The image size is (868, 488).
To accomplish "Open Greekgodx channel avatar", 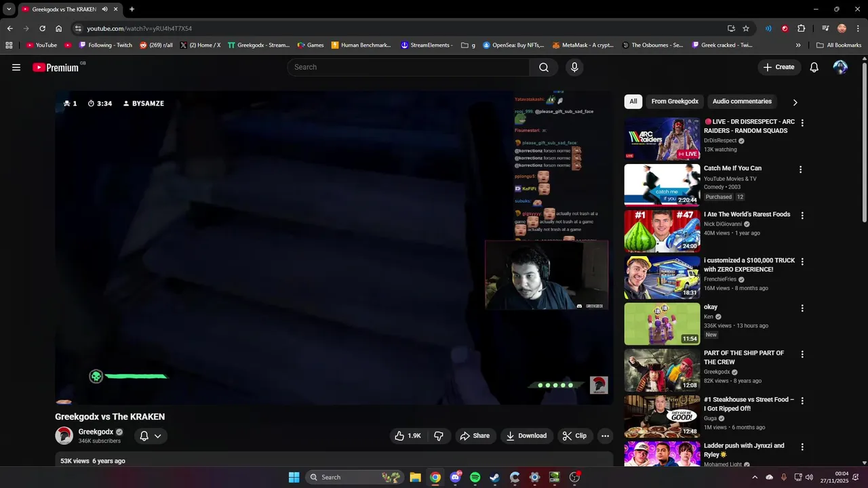I will [x=64, y=436].
